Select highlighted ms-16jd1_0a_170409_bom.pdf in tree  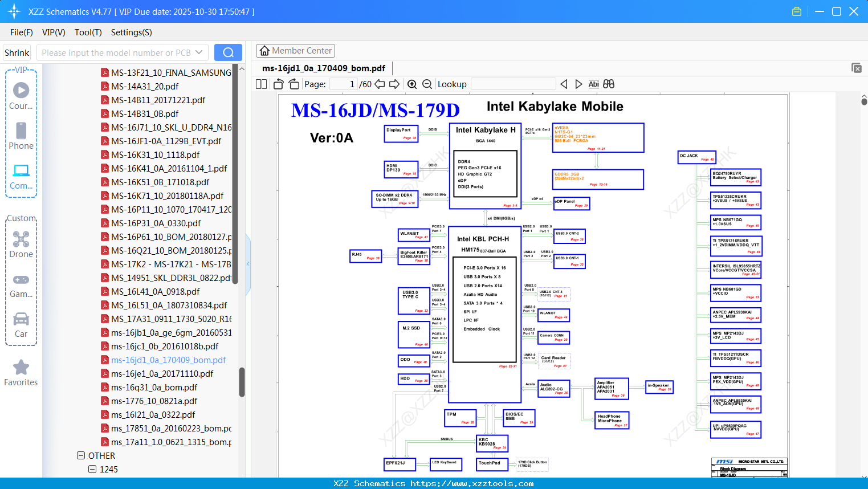(169, 360)
